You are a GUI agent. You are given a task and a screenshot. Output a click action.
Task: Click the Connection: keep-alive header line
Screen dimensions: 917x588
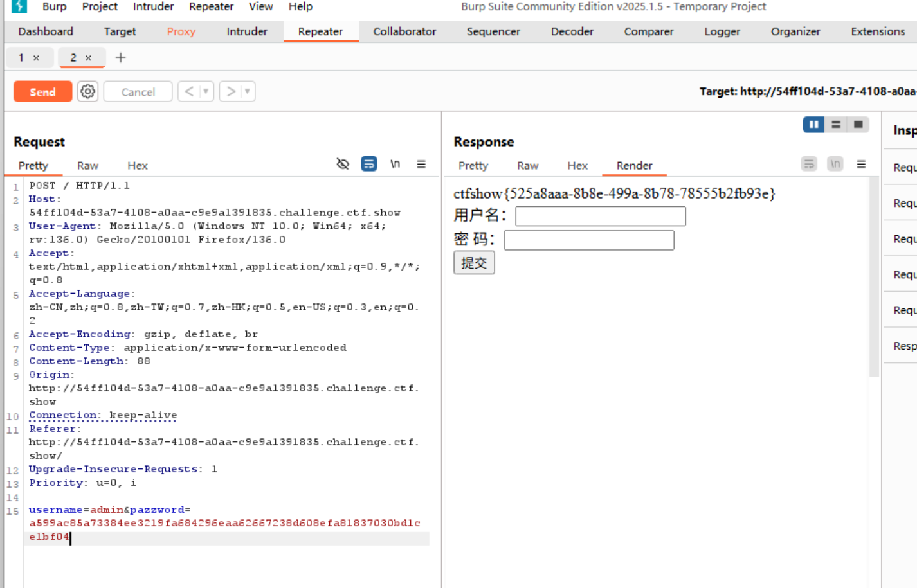(103, 415)
